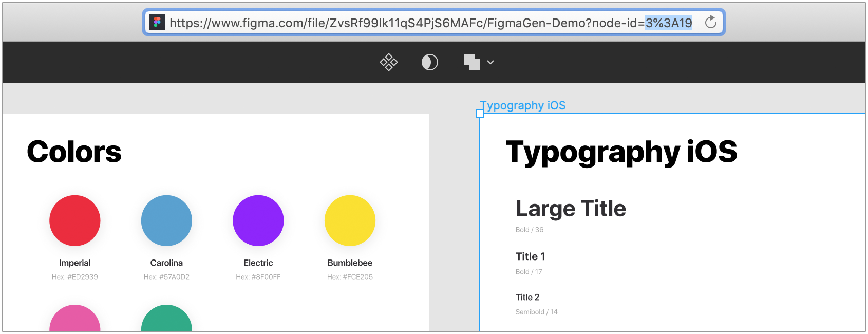Select the Large Title text layer
This screenshot has height=334, width=868.
click(x=571, y=209)
